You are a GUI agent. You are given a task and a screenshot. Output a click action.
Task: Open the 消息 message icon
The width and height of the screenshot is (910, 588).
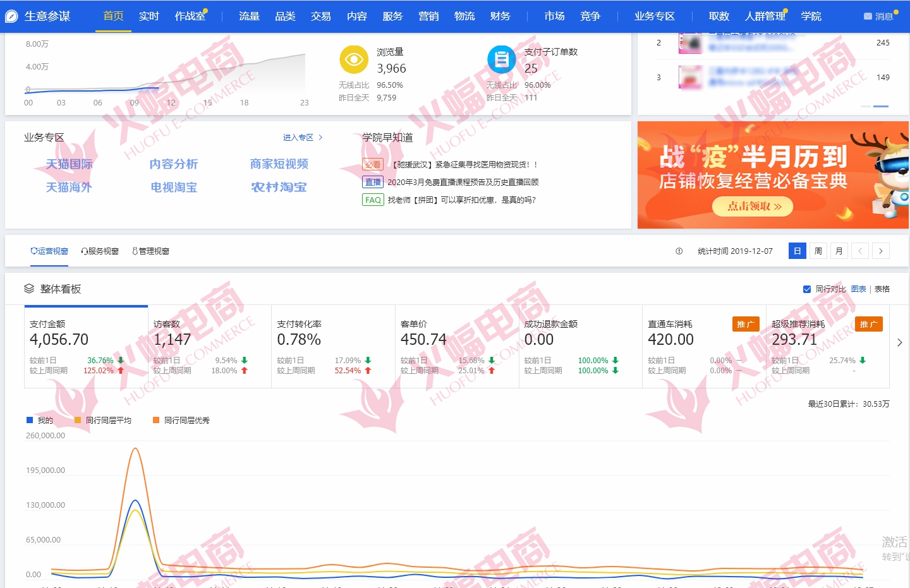point(868,16)
